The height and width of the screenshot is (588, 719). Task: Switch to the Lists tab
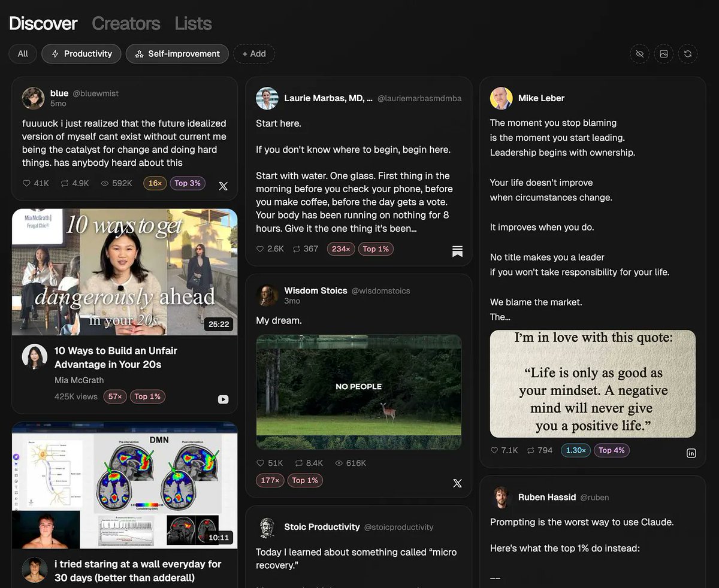coord(193,23)
